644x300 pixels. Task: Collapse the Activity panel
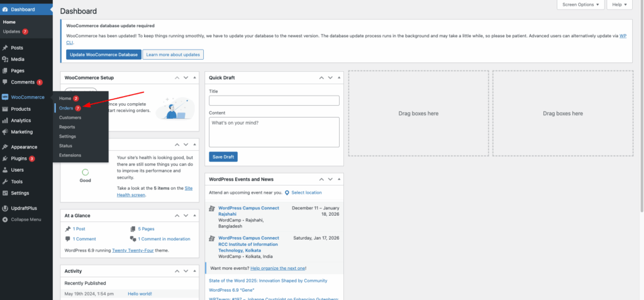(195, 271)
